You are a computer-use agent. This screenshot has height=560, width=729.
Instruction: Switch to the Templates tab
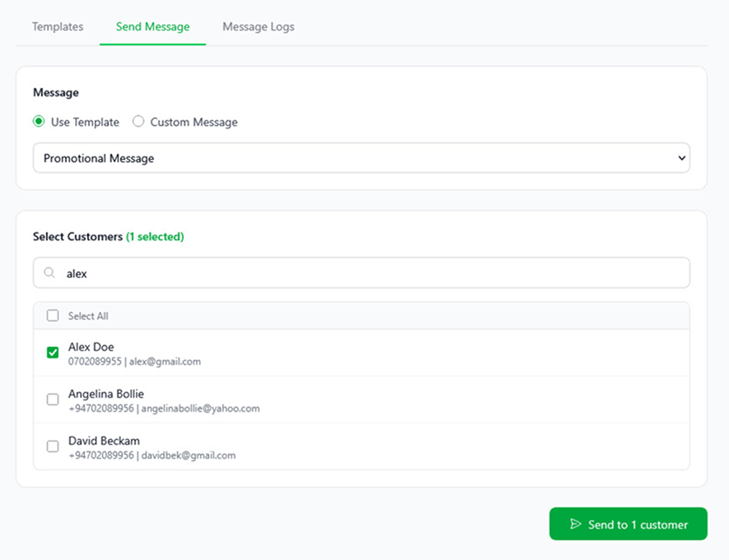click(x=57, y=26)
